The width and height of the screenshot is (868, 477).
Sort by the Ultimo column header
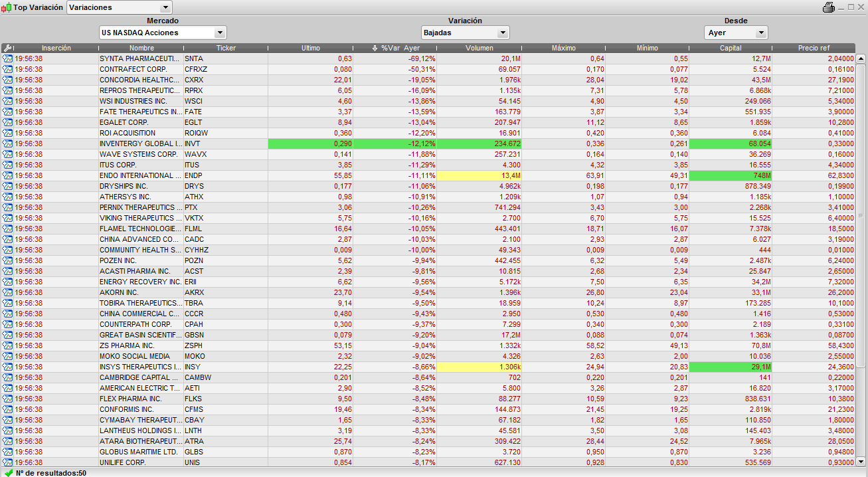(310, 48)
